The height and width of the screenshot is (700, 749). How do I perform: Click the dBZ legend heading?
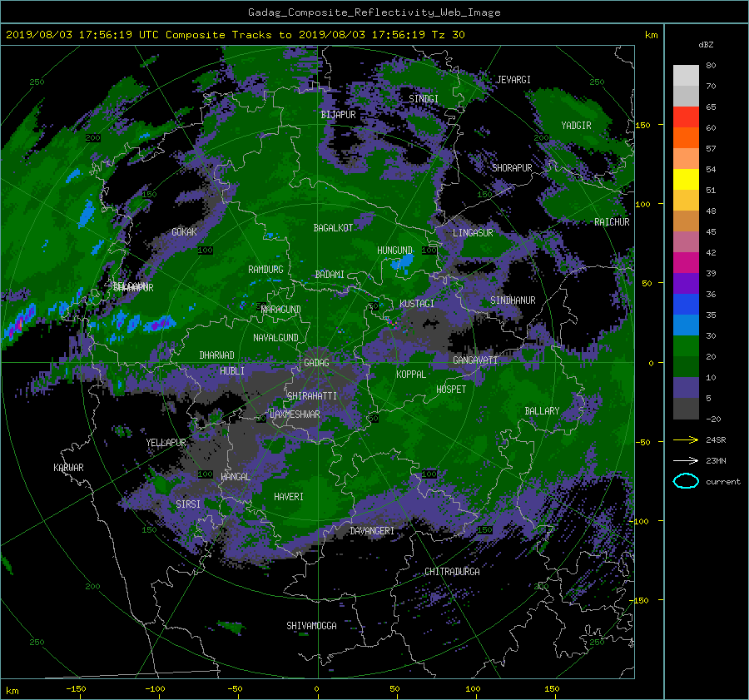pos(706,45)
